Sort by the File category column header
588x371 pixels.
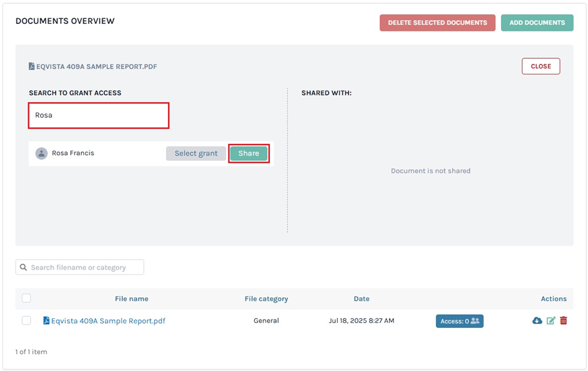pyautogui.click(x=266, y=298)
